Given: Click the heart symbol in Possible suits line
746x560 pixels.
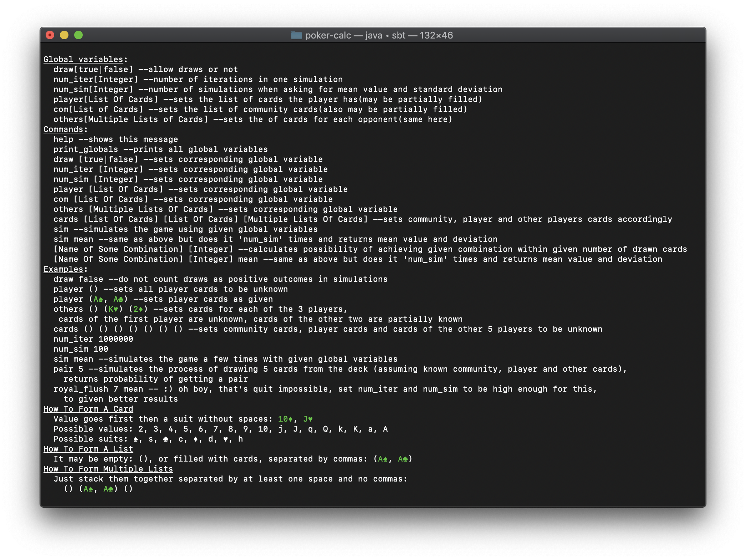Looking at the screenshot, I should [225, 439].
